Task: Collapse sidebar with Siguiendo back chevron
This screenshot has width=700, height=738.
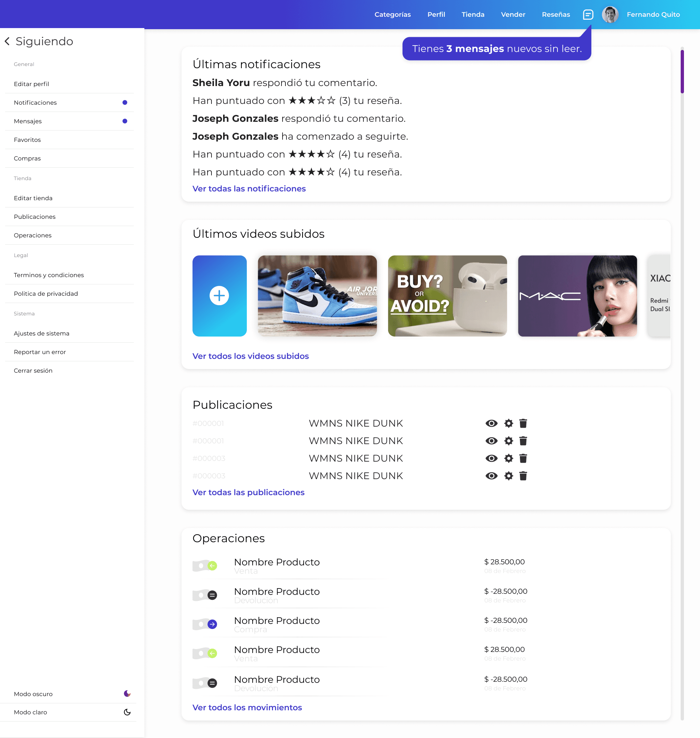Action: pyautogui.click(x=7, y=41)
